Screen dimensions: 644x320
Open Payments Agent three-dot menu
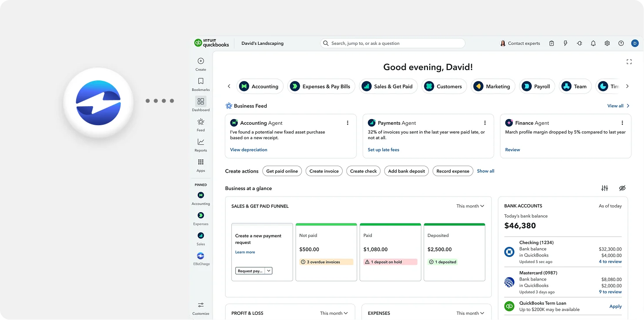(x=485, y=123)
